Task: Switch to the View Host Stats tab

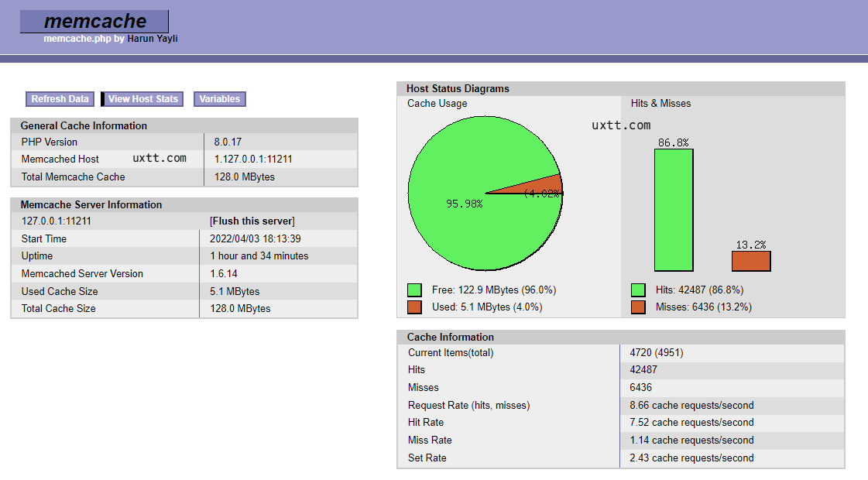Action: point(142,99)
